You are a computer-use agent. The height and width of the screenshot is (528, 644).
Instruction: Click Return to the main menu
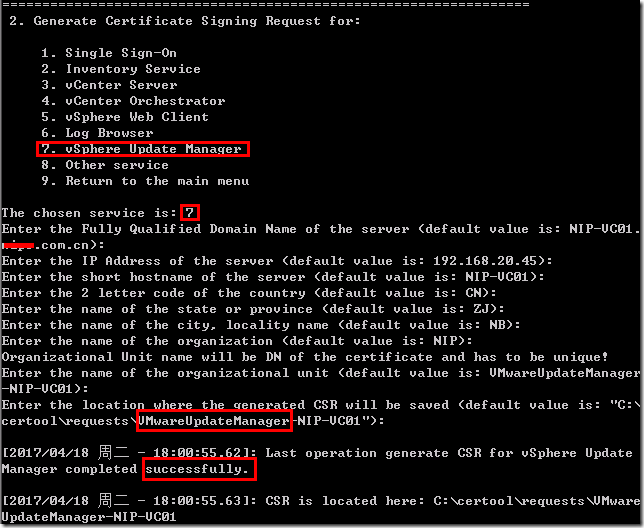pyautogui.click(x=145, y=181)
